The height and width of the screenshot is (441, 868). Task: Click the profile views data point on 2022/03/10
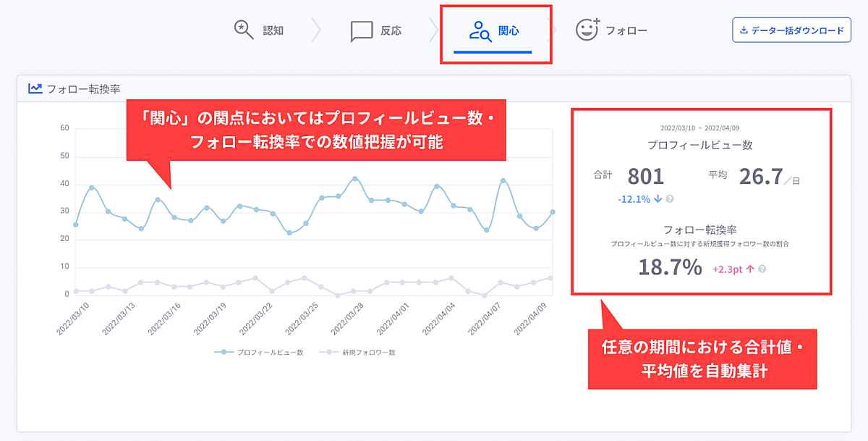pyautogui.click(x=75, y=224)
